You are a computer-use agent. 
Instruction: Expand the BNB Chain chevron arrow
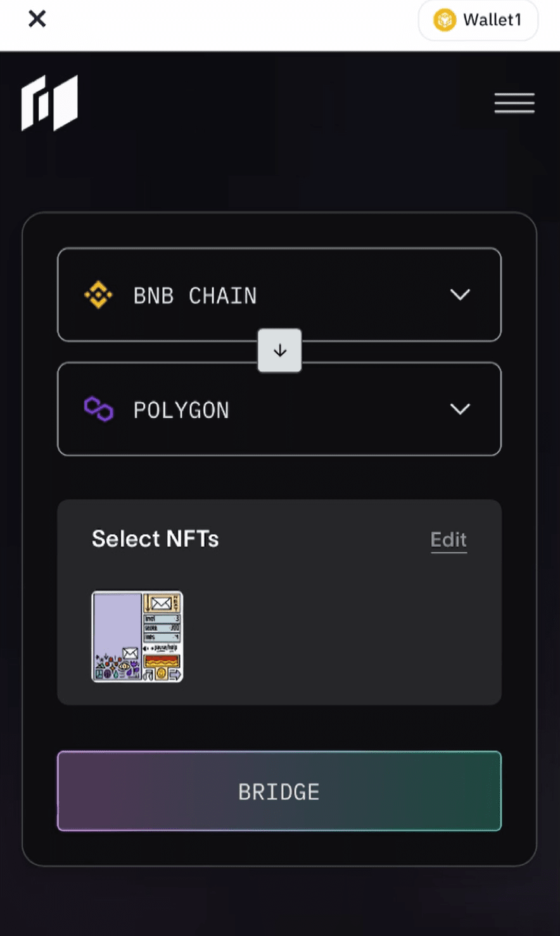click(x=460, y=295)
